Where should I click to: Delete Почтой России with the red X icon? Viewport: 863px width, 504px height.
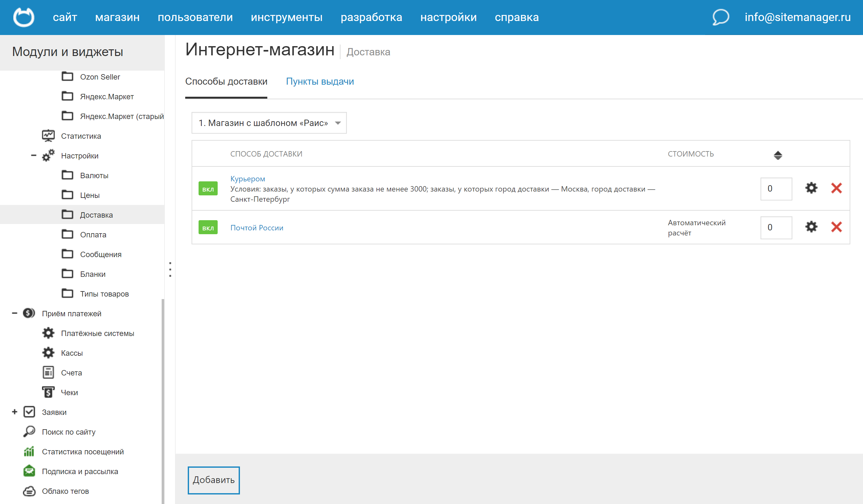pos(836,227)
